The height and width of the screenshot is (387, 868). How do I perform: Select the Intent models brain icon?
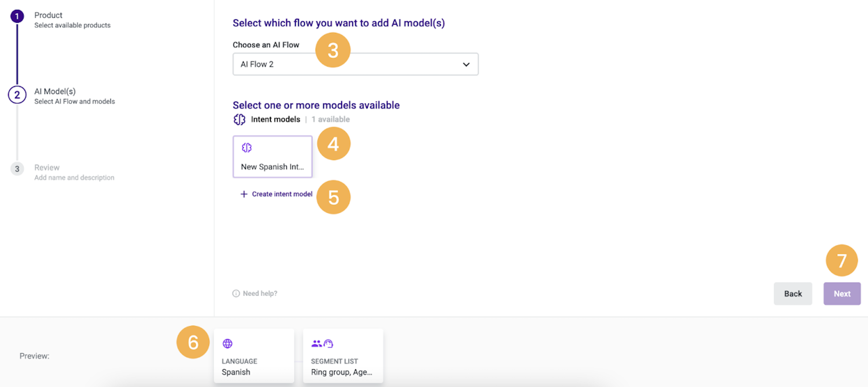point(239,119)
